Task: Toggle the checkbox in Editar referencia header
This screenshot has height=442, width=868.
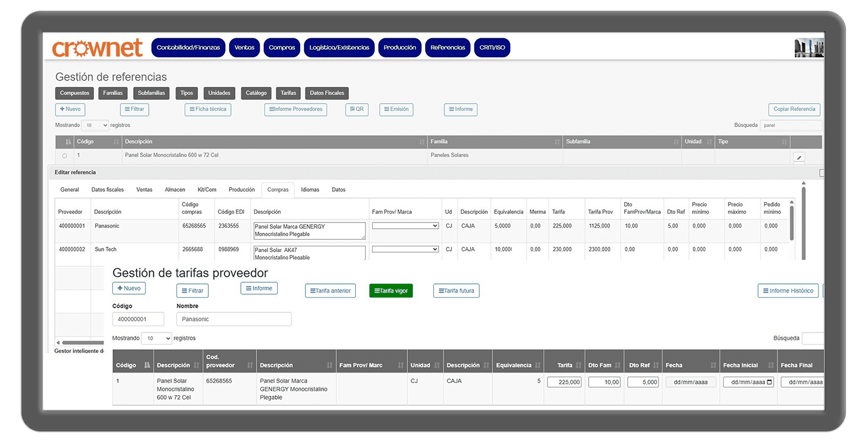Action: point(822,173)
